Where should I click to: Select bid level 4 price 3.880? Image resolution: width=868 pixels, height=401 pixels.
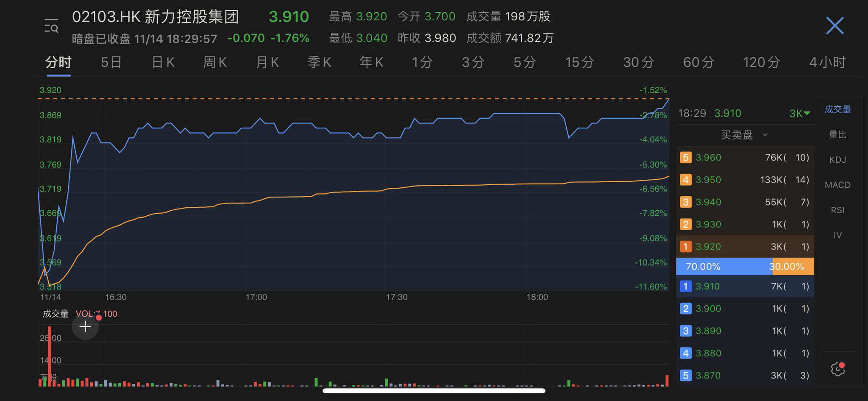point(745,353)
